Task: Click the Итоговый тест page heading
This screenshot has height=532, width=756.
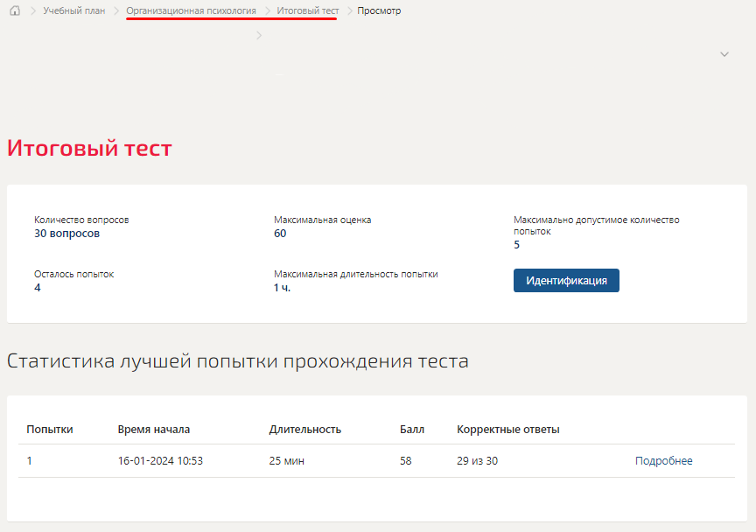Action: click(89, 148)
